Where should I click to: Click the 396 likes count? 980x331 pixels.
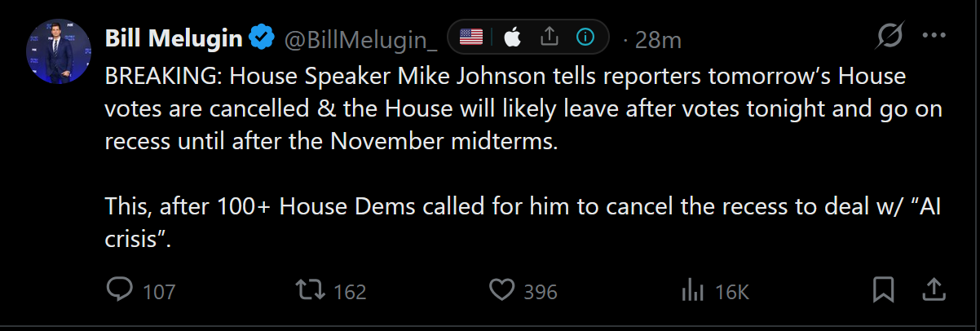point(541,292)
